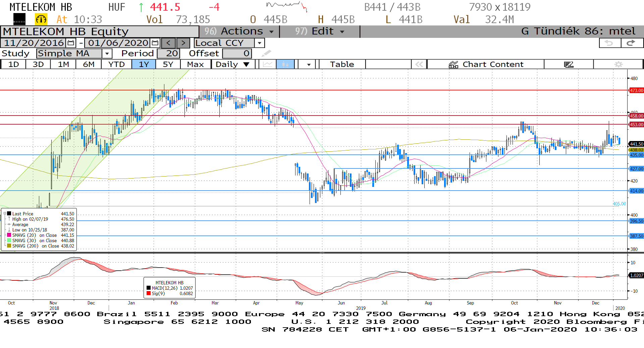Open chart settings gear icon
The width and height of the screenshot is (644, 348).
coord(618,64)
